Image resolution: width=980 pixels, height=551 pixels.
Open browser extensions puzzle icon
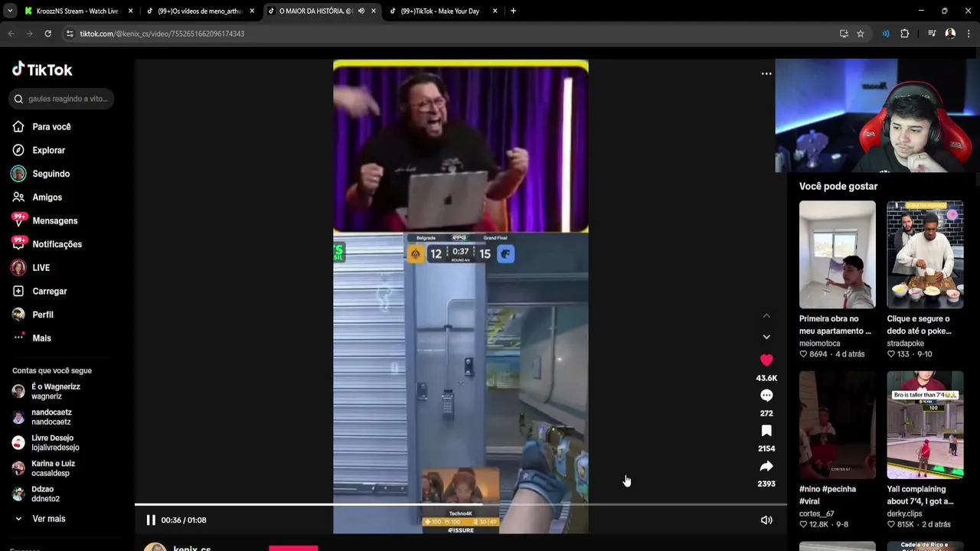pos(904,34)
